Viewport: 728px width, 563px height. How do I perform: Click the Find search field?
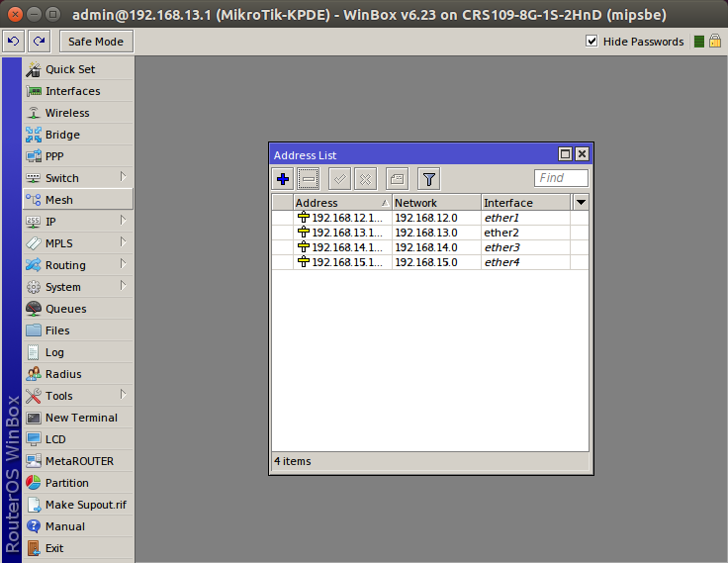tap(561, 178)
